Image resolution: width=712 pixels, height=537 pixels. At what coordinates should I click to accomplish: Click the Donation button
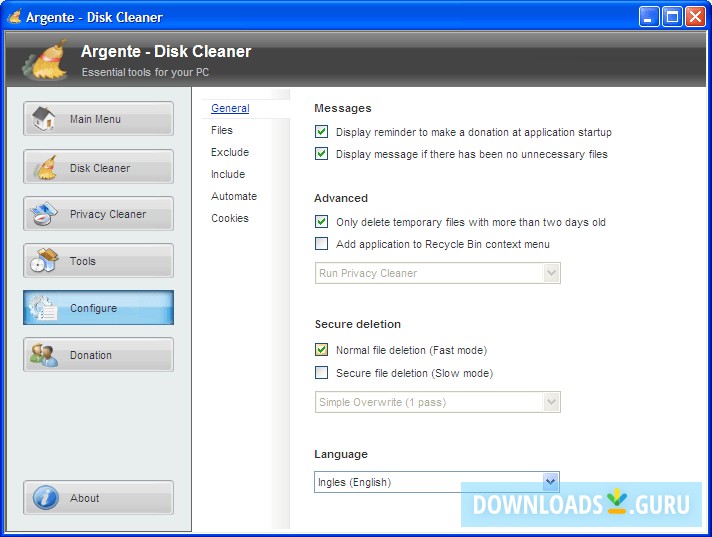[99, 355]
